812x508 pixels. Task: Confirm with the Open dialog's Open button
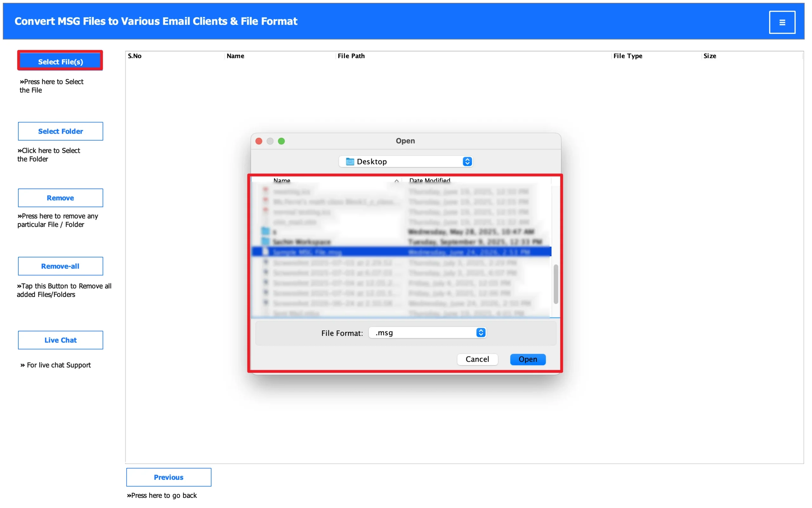pos(527,359)
